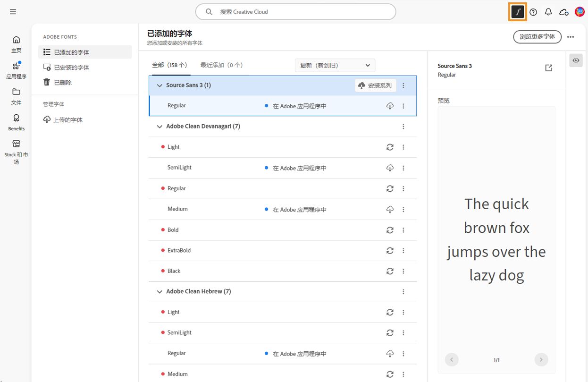Go to 主页 home in sidebar
This screenshot has width=588, height=382.
[16, 44]
